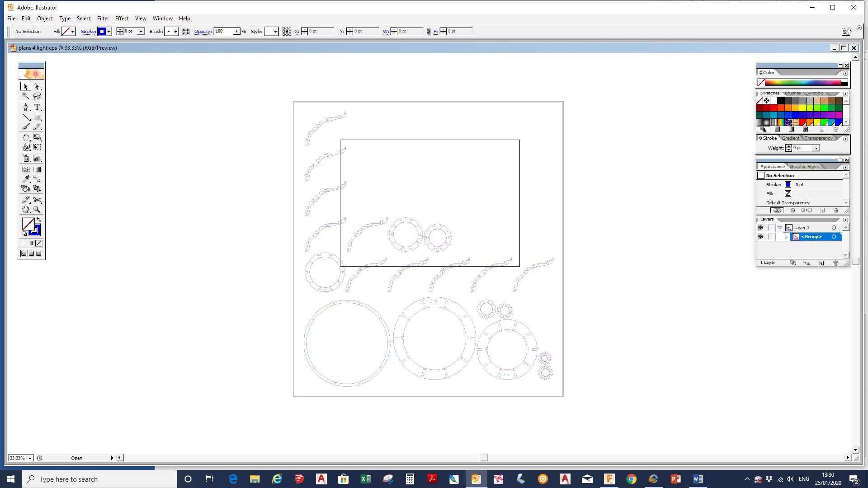Click the Opacity link in control bar
This screenshot has height=488, width=868.
pos(203,32)
